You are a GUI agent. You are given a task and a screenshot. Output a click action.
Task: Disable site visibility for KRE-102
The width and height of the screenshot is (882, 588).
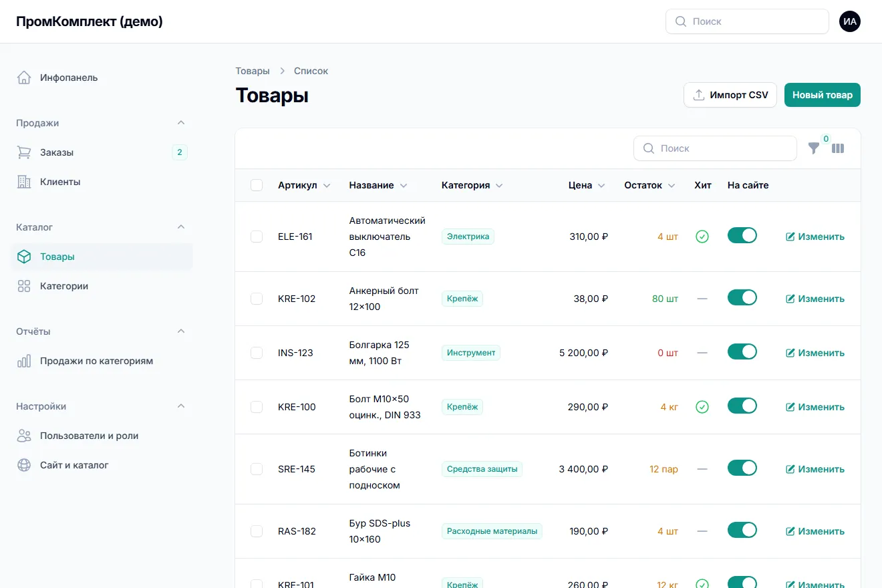[742, 297]
